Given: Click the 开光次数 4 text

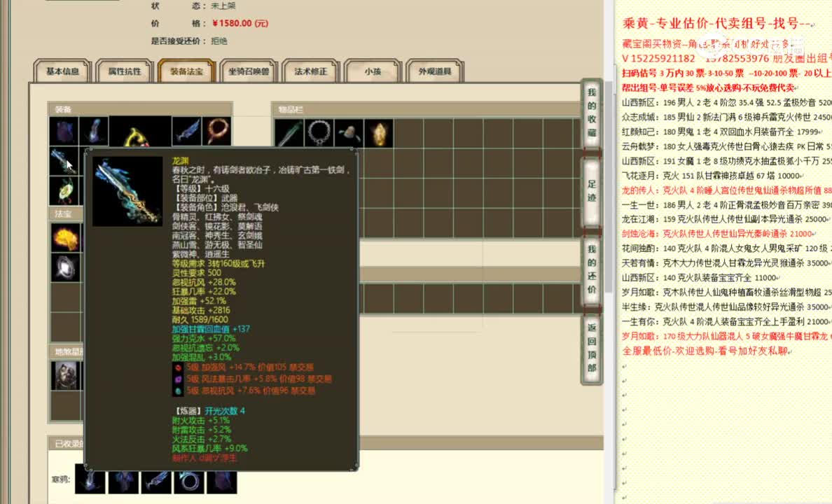Looking at the screenshot, I should pos(224,411).
